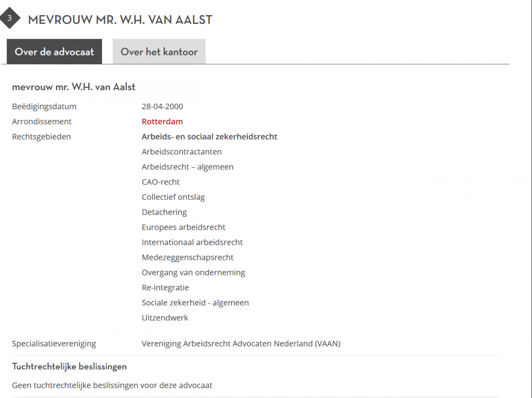This screenshot has width=532, height=398.
Task: Click the Tuchtrechtelijke beslissingen section heading
Action: pyautogui.click(x=69, y=366)
